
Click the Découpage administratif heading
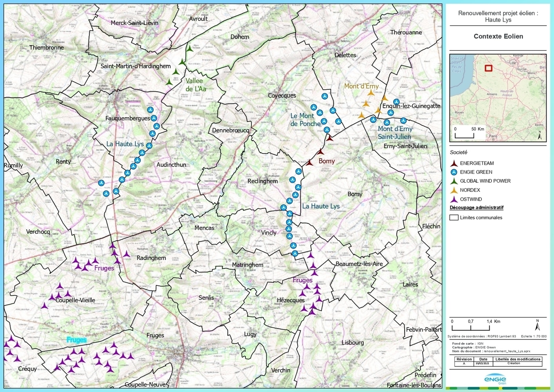click(476, 208)
